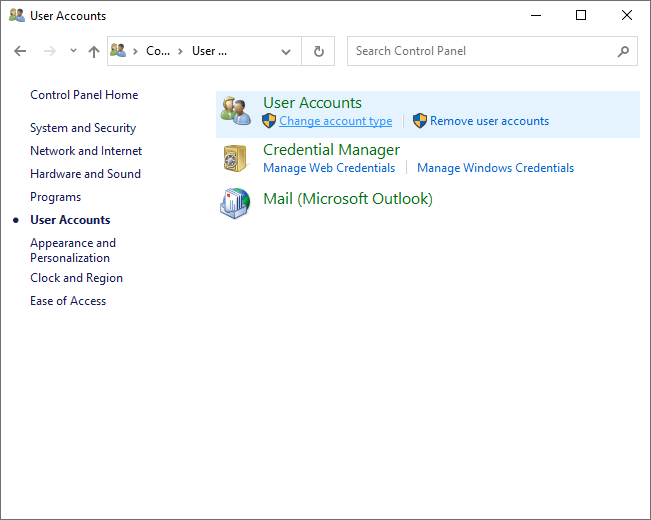The width and height of the screenshot is (651, 520).
Task: Select Hardware and Sound in sidebar
Action: [x=85, y=174]
